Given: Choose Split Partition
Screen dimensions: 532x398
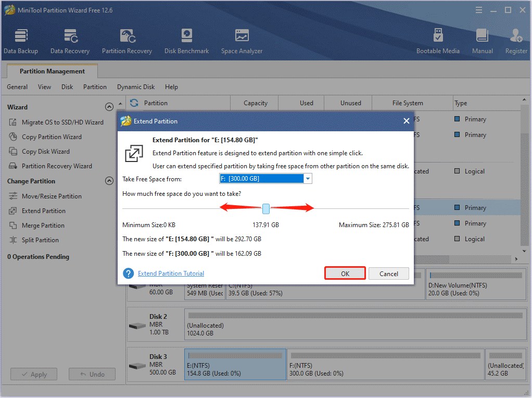Looking at the screenshot, I should point(34,240).
